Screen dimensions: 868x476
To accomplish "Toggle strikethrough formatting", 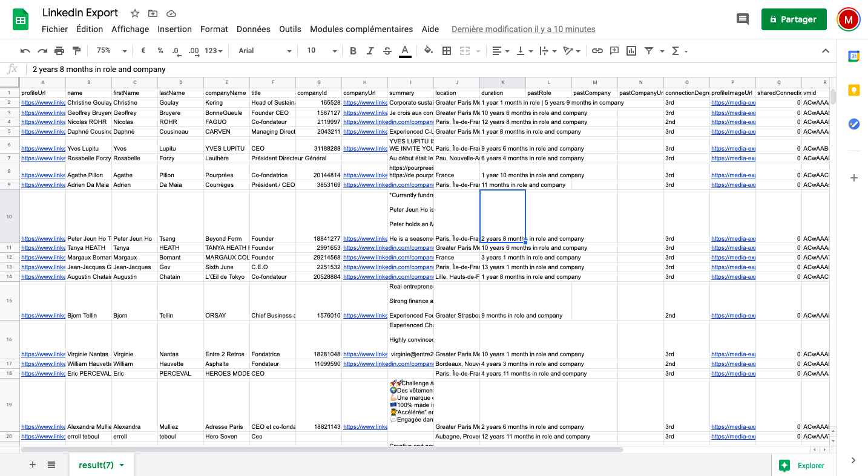I will point(387,51).
